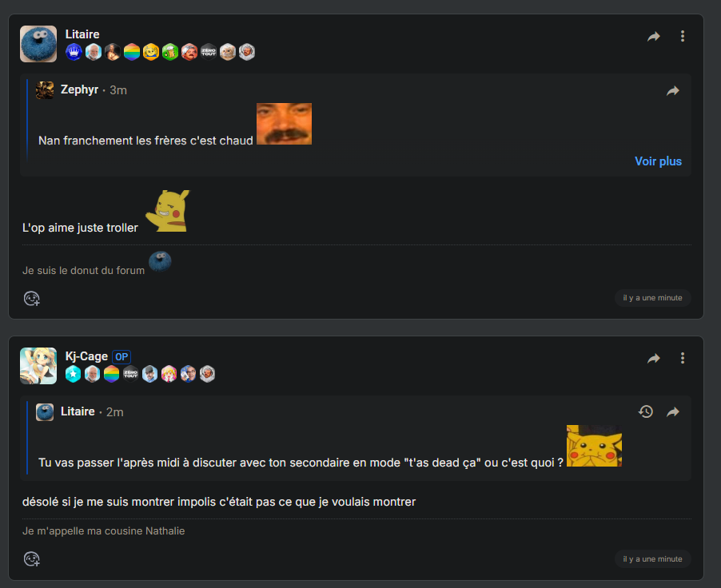
Task: Expand the quote with Voir plus
Action: [x=658, y=161]
